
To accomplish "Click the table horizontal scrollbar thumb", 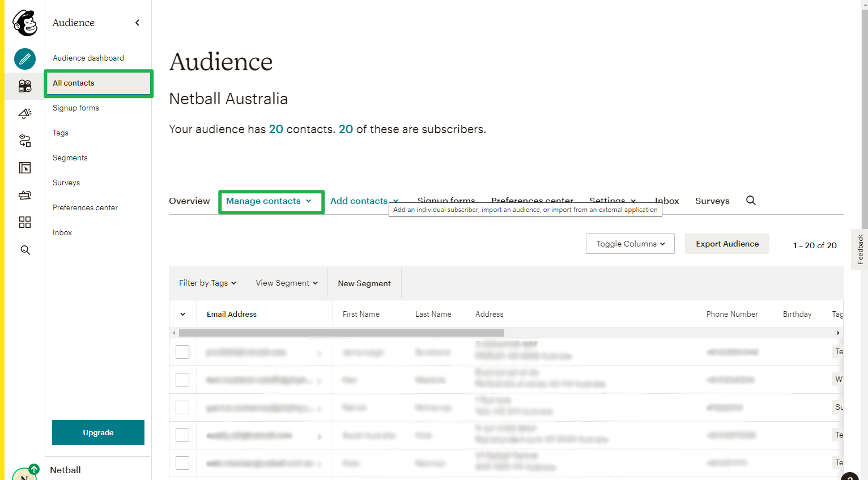I will pyautogui.click(x=342, y=333).
